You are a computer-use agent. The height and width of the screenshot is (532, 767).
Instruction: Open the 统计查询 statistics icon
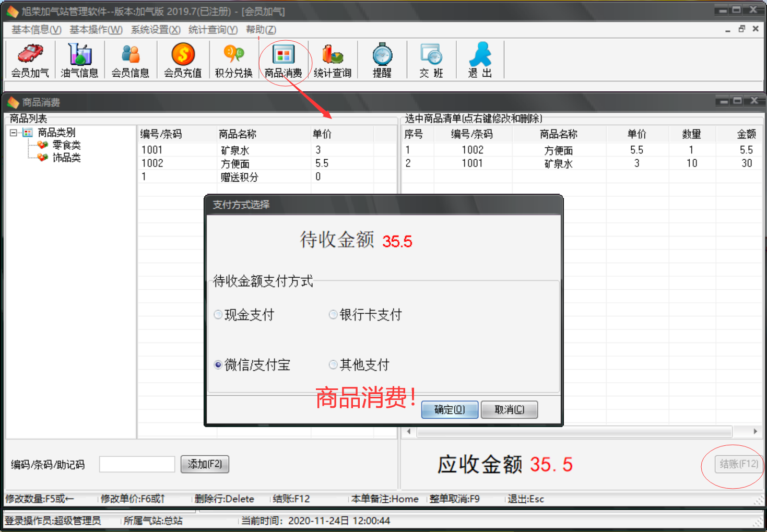click(333, 59)
